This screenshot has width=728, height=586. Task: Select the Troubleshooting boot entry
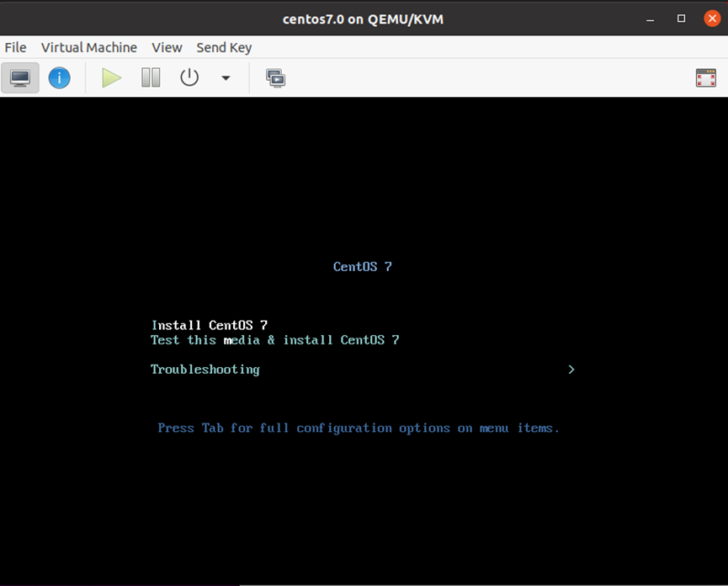(x=205, y=370)
